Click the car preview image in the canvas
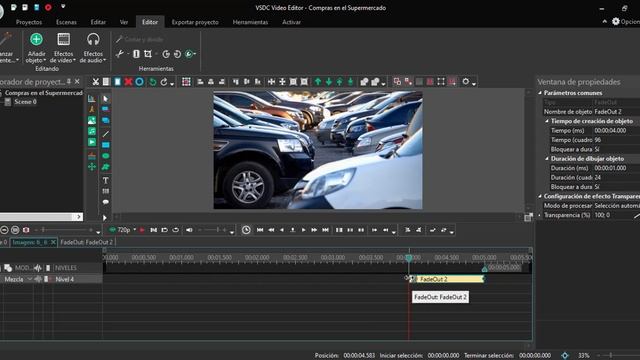 point(318,150)
